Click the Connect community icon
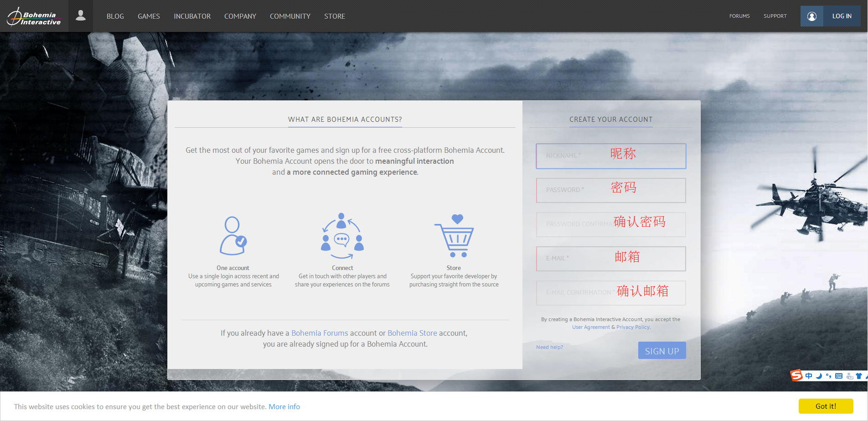This screenshot has height=421, width=868. click(x=342, y=236)
